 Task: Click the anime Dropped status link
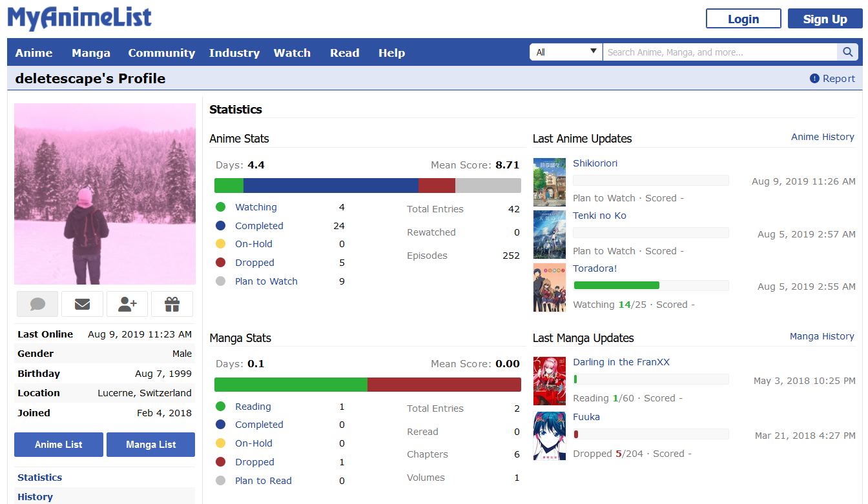tap(254, 263)
